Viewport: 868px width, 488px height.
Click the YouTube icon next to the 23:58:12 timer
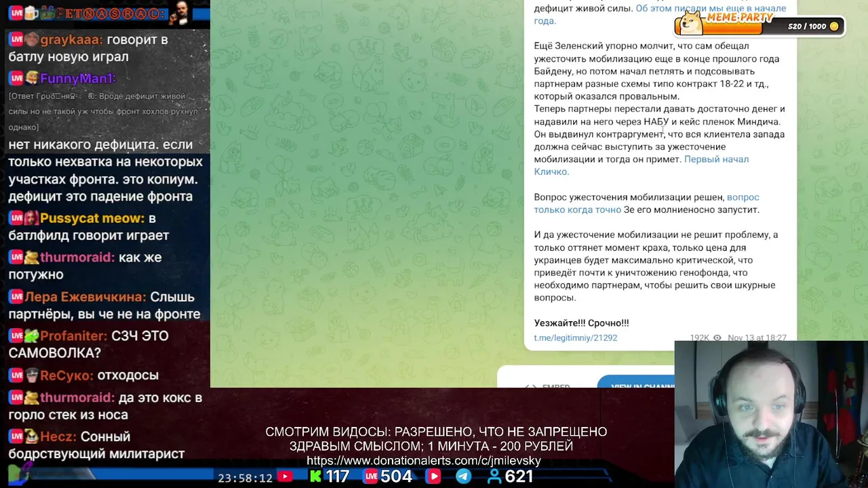tap(285, 477)
